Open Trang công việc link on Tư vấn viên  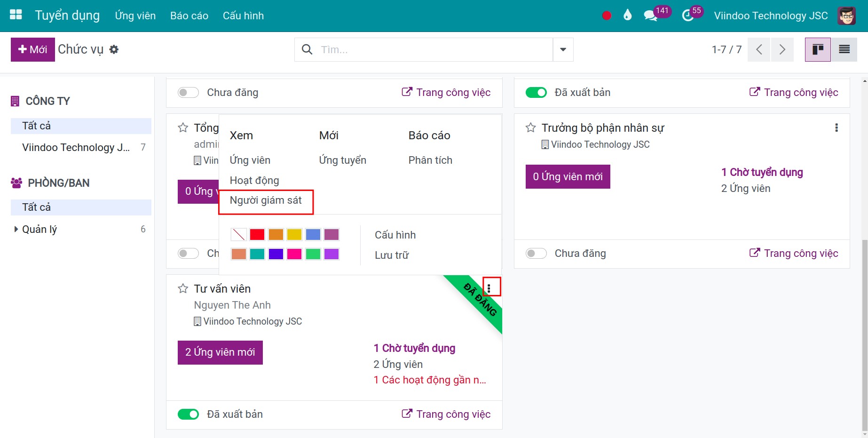click(x=446, y=414)
